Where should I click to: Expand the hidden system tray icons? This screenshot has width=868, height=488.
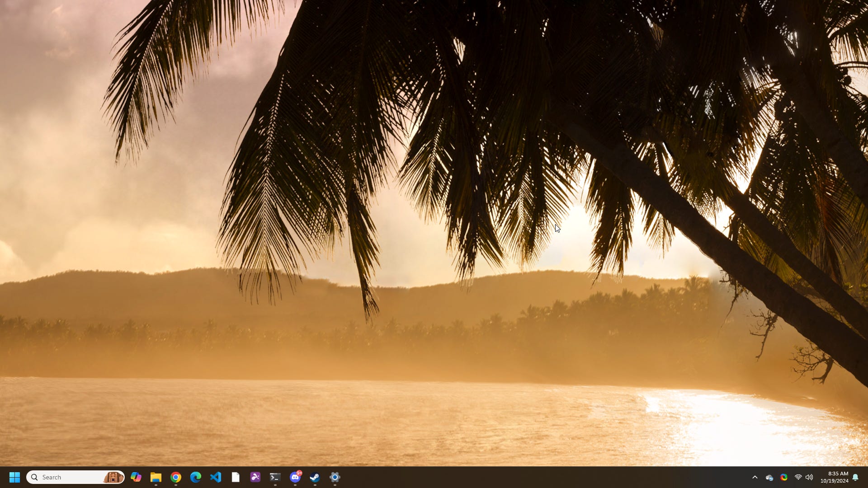point(755,477)
